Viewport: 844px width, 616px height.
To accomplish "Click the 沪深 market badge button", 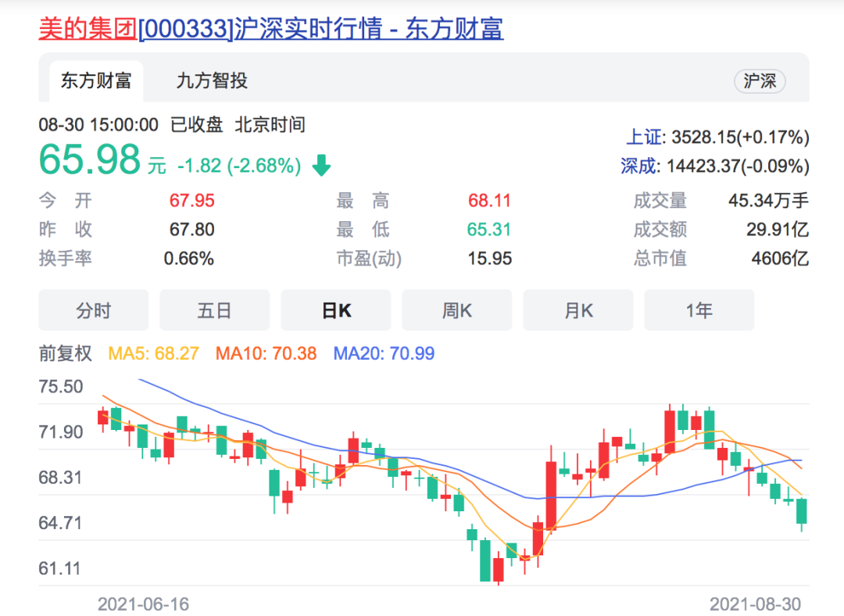I will click(x=760, y=81).
